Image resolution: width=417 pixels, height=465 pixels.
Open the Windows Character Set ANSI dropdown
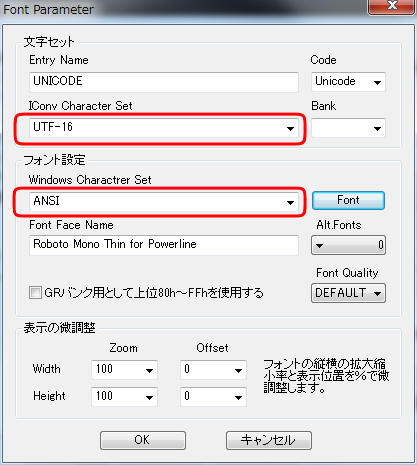point(164,201)
